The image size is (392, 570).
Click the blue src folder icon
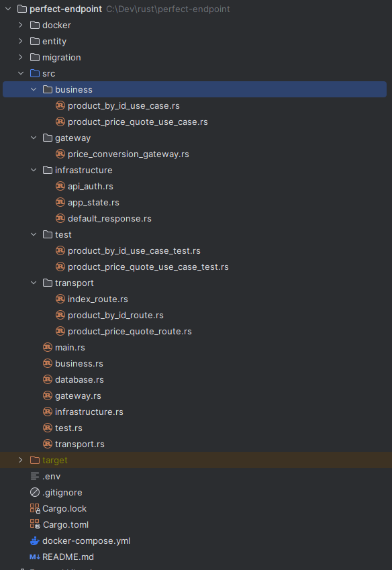35,73
